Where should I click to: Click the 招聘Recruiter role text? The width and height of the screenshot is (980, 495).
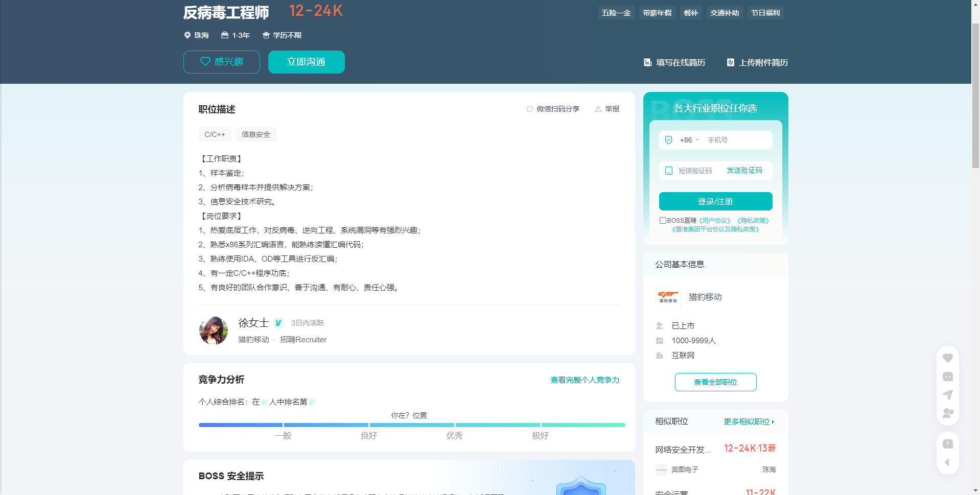(304, 340)
